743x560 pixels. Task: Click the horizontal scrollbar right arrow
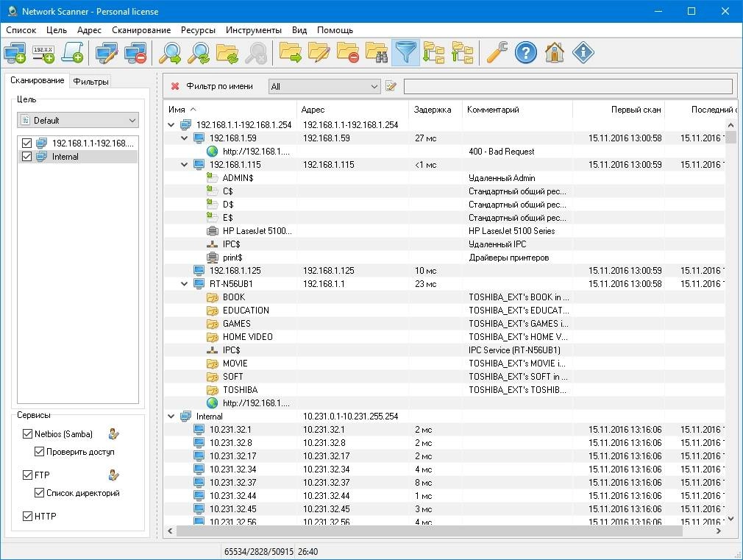(x=719, y=531)
